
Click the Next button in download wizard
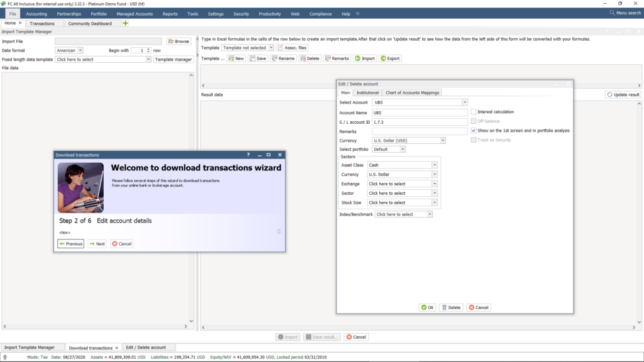click(x=96, y=244)
